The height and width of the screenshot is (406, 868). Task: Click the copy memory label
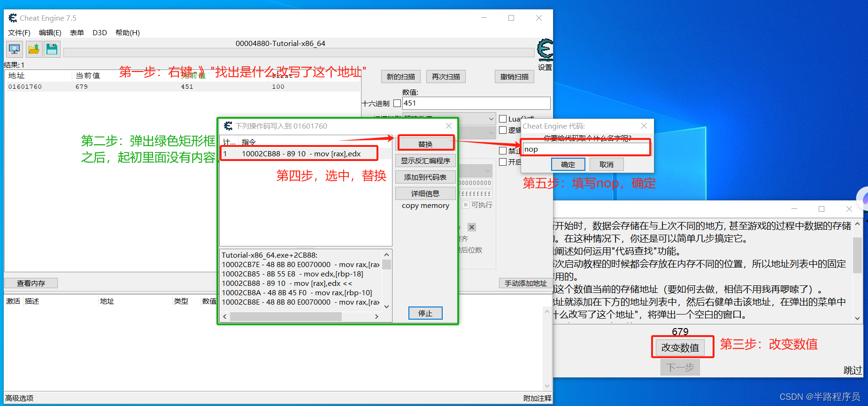pos(425,206)
